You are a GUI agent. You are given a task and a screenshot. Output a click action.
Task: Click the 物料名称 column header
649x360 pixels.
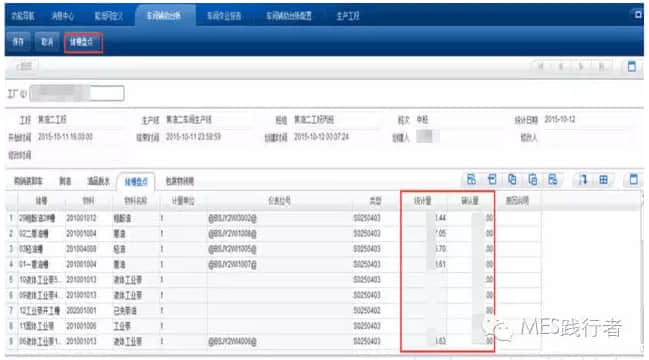(136, 201)
